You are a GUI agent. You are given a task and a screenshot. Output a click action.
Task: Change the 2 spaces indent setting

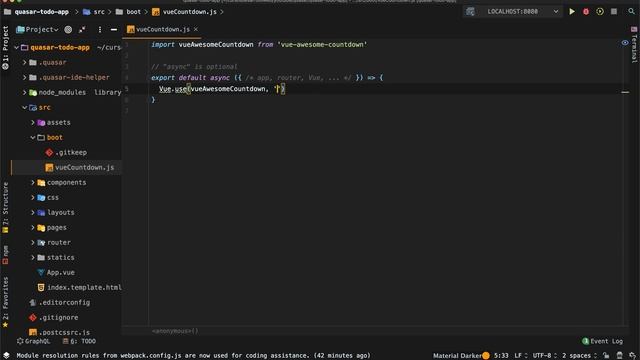(579, 356)
